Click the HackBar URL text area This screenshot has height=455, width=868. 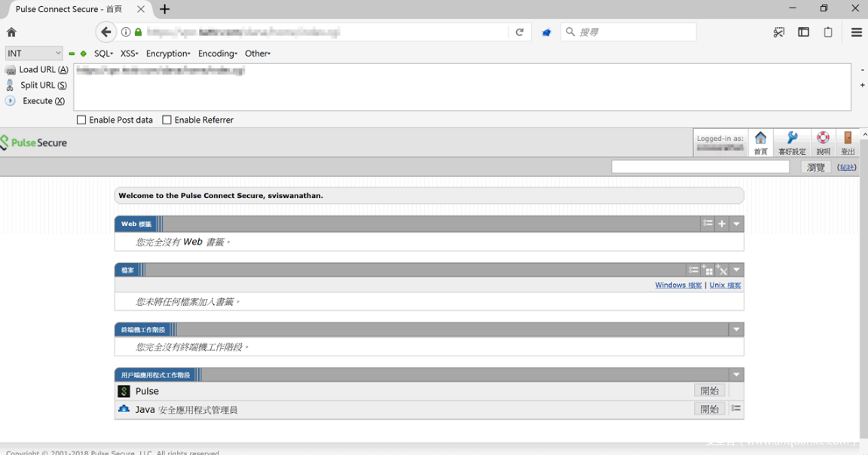point(462,87)
